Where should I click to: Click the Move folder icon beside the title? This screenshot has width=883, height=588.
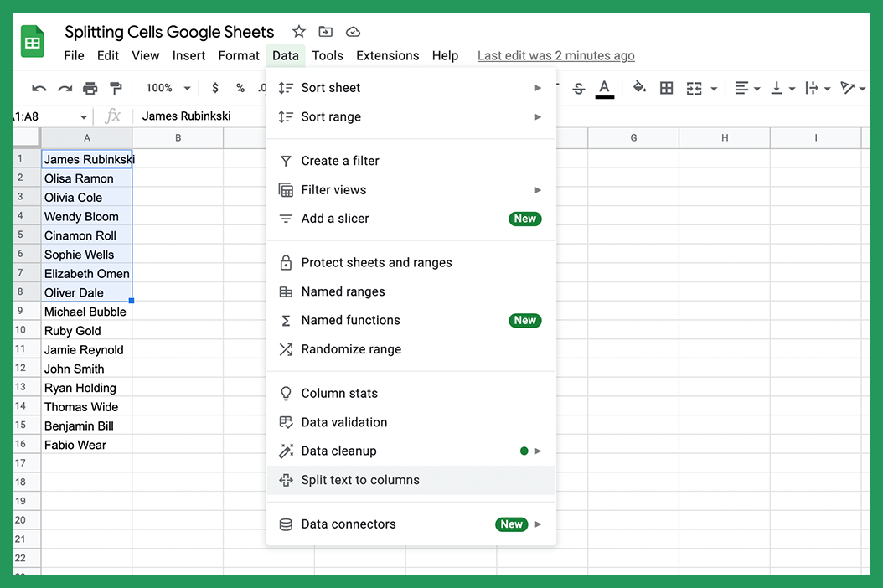(x=325, y=31)
